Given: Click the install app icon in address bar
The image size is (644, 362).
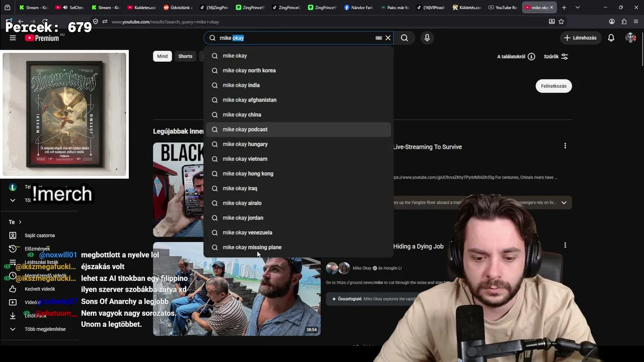Looking at the screenshot, I should pyautogui.click(x=552, y=22).
